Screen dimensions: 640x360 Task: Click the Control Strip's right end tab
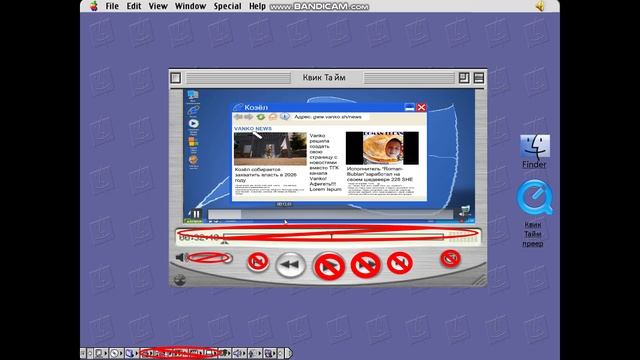pos(289,353)
